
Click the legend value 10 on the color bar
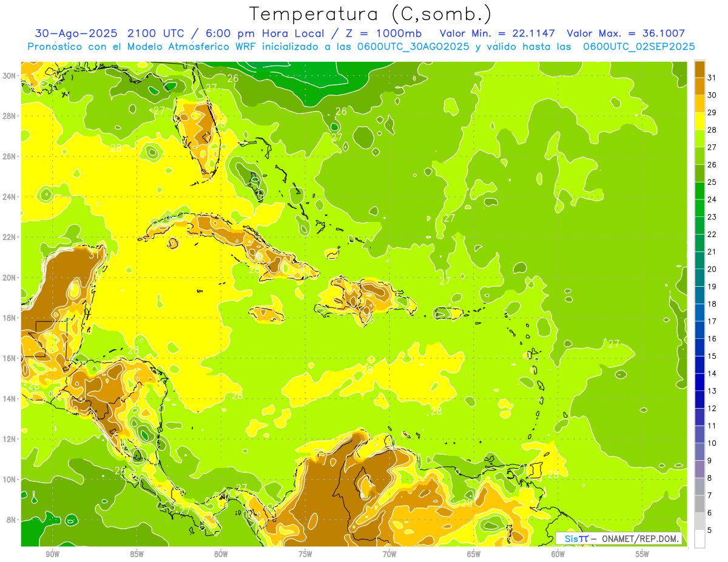click(x=712, y=443)
